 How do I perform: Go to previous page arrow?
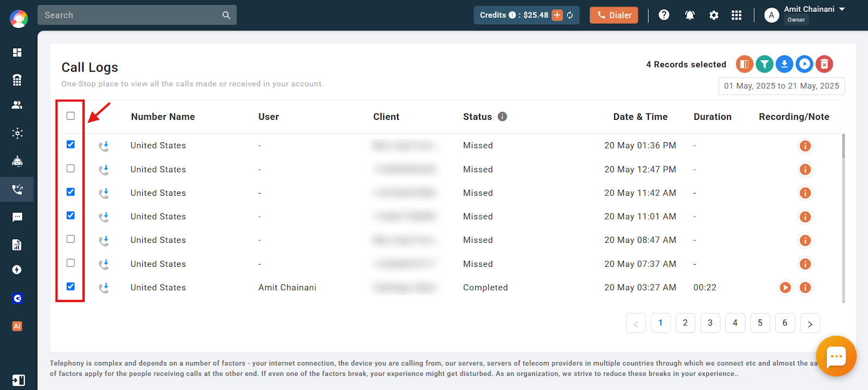(x=636, y=323)
